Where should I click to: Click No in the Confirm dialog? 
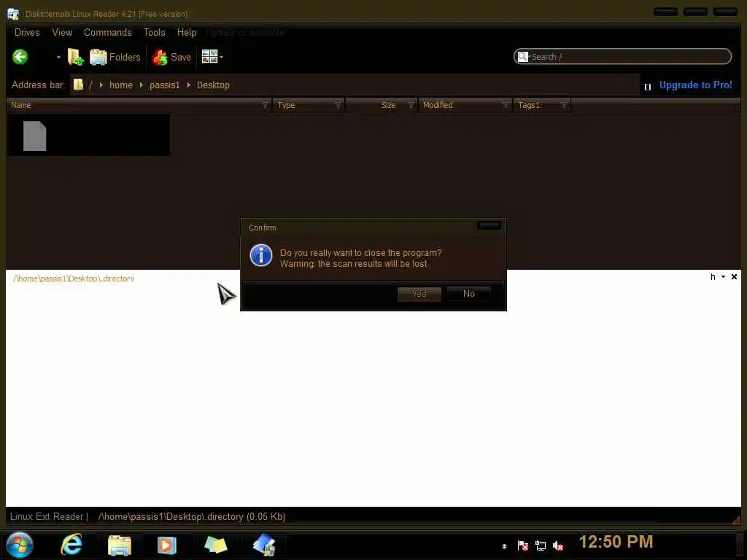click(469, 294)
